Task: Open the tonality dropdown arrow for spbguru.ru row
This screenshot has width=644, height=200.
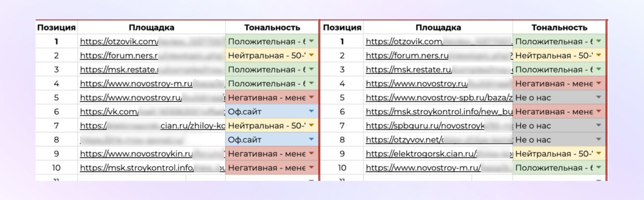Action: tap(598, 126)
